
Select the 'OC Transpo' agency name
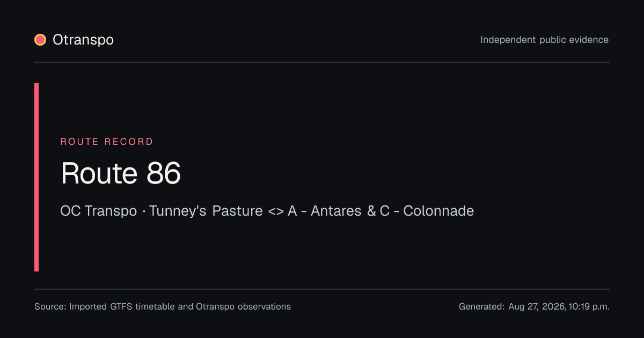99,211
